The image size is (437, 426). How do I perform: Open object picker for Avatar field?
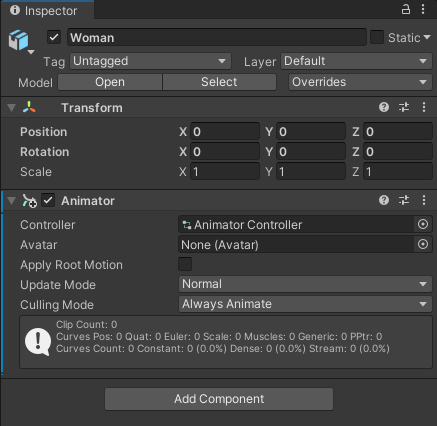tap(423, 244)
